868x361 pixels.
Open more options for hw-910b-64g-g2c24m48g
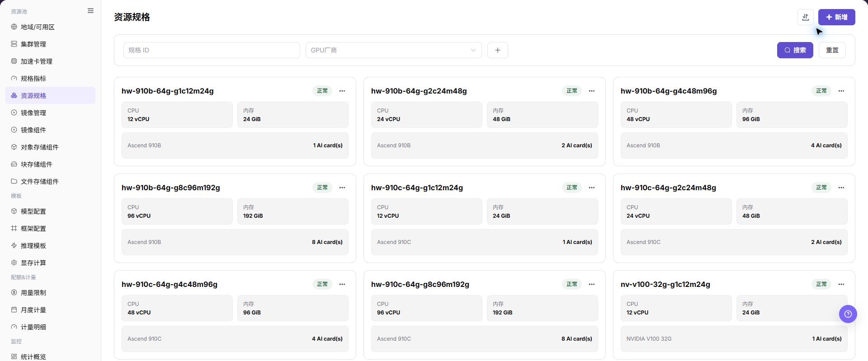tap(592, 91)
